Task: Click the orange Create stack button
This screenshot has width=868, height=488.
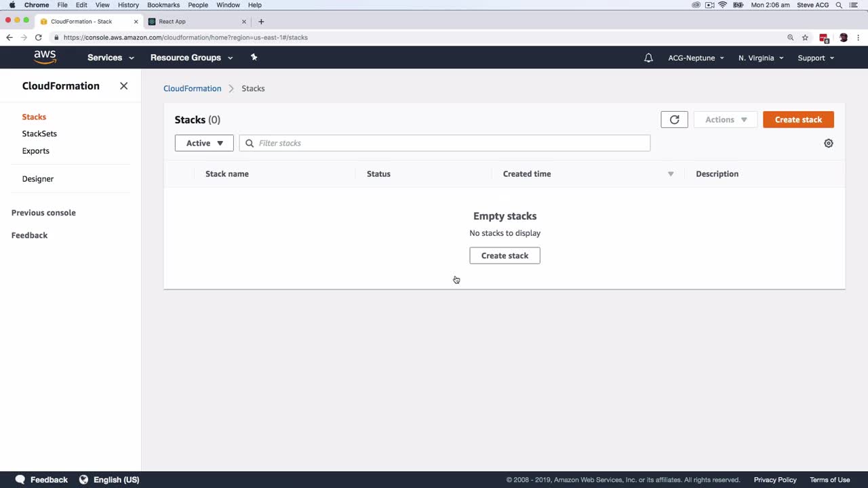Action: (798, 119)
